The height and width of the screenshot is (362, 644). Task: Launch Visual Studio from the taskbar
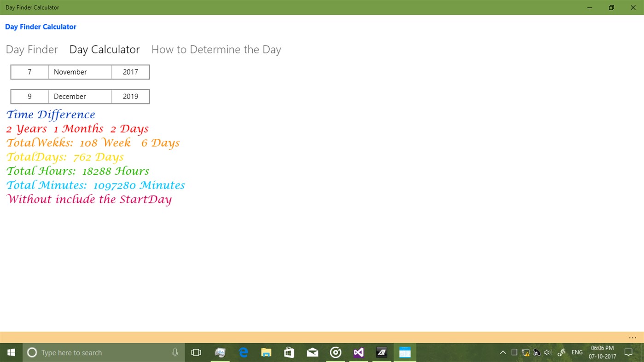358,352
